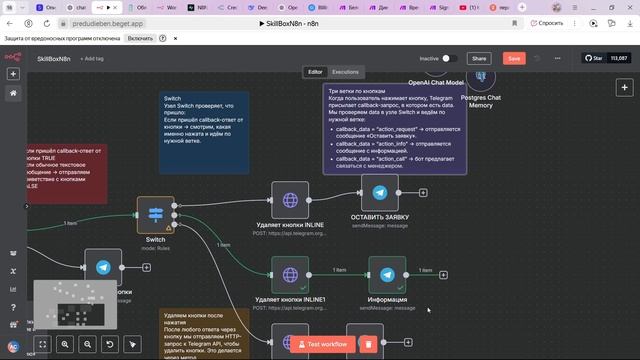Click the Спросить browser button
The image size is (640, 360).
pyautogui.click(x=547, y=23)
